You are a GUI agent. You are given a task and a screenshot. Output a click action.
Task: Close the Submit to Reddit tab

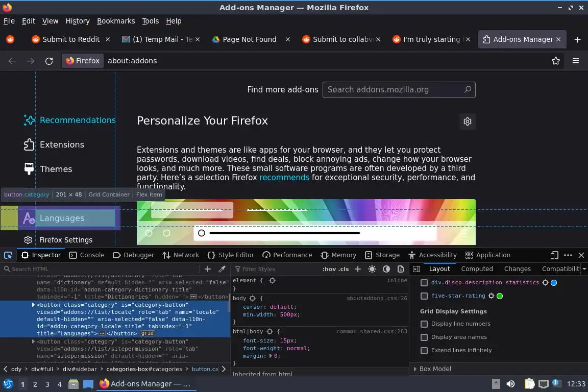pos(108,39)
